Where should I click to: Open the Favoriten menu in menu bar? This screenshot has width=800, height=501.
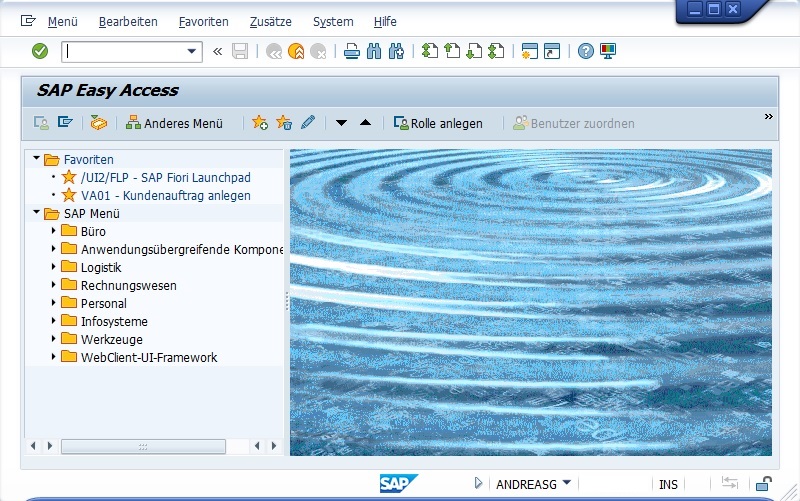(x=204, y=22)
